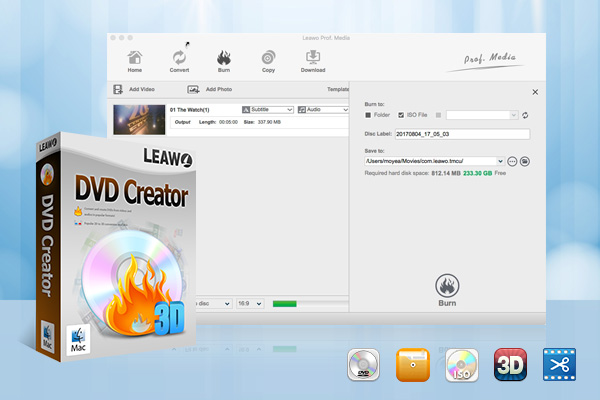600x400 pixels.
Task: Edit the Disc Label field
Action: pos(462,134)
